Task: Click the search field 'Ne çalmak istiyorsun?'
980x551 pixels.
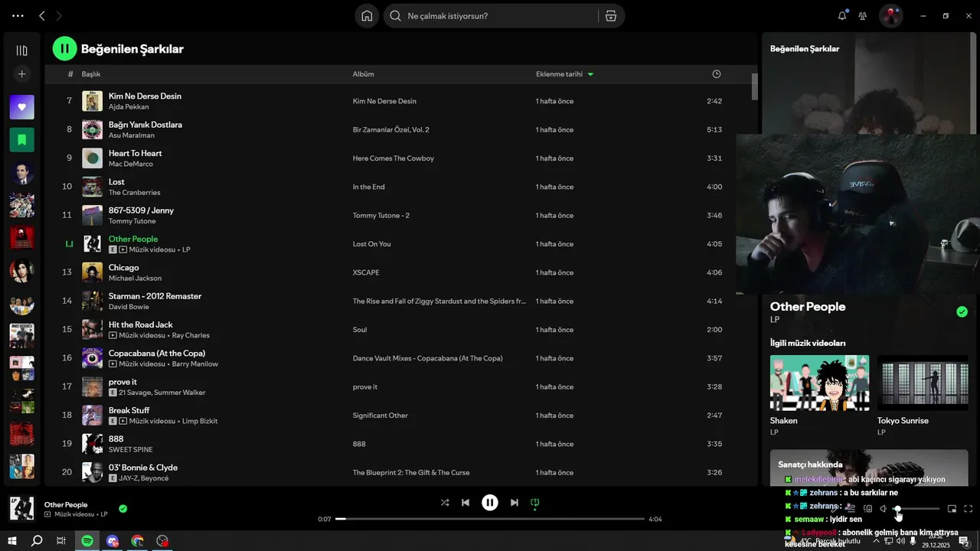Action: [490, 15]
